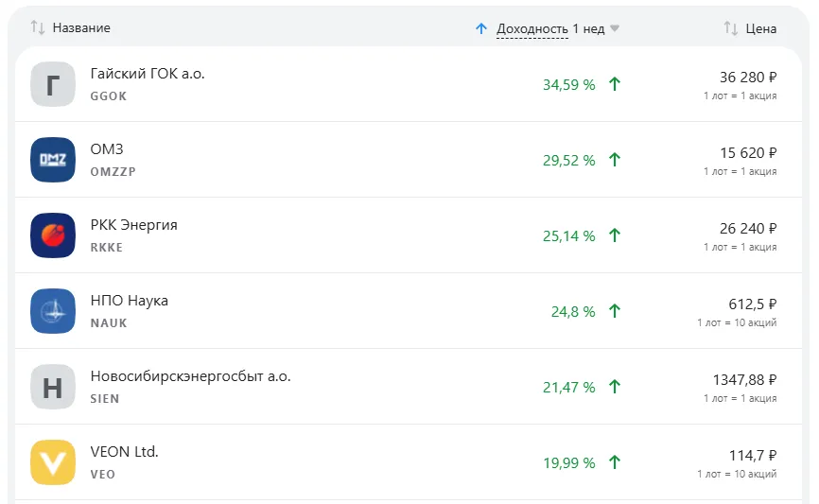Image resolution: width=819 pixels, height=504 pixels.
Task: Expand period selector with gray triangle
Action: tap(615, 28)
